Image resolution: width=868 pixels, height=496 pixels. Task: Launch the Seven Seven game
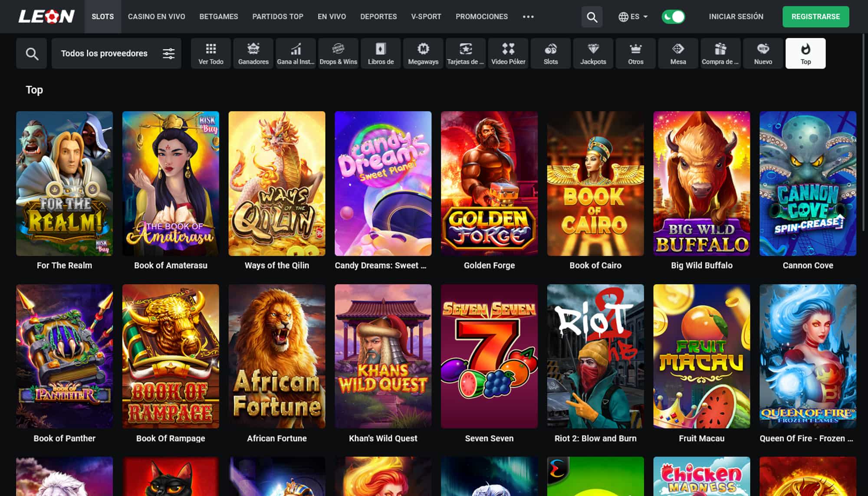coord(489,356)
